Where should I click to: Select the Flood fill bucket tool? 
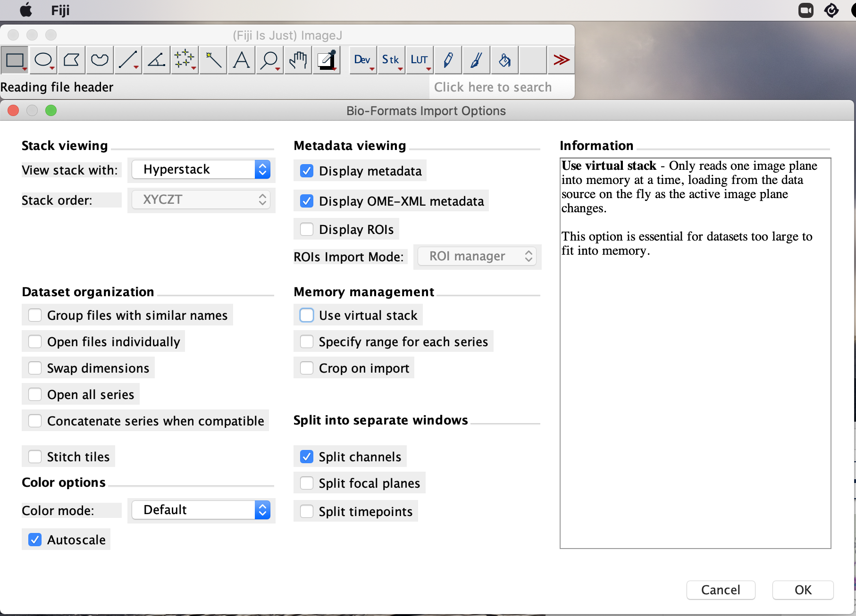click(504, 60)
